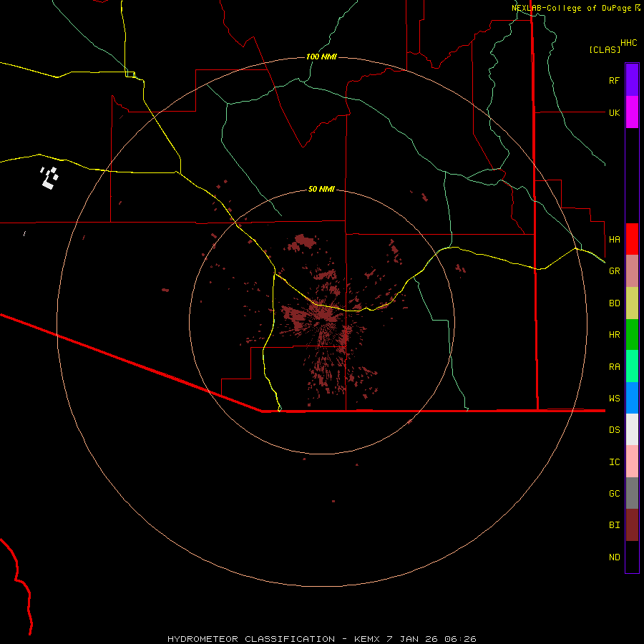Click the UK legend label
Screen dimensions: 644x644
point(614,112)
